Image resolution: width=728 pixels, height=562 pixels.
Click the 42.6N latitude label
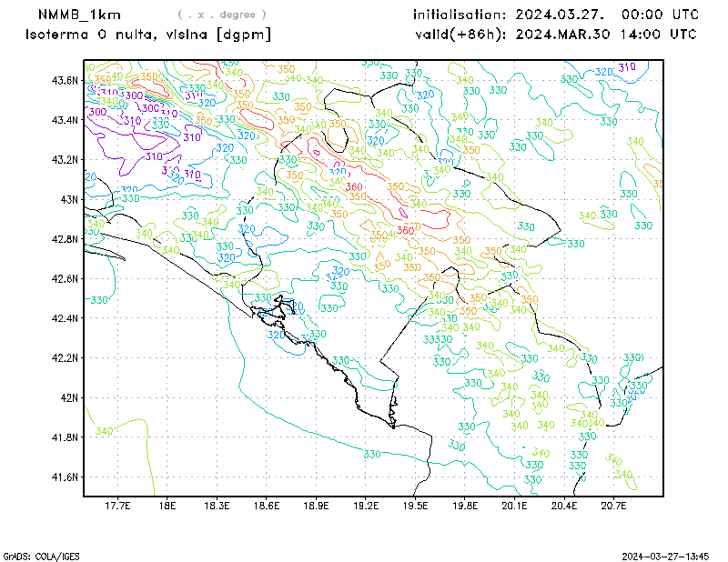tap(65, 279)
